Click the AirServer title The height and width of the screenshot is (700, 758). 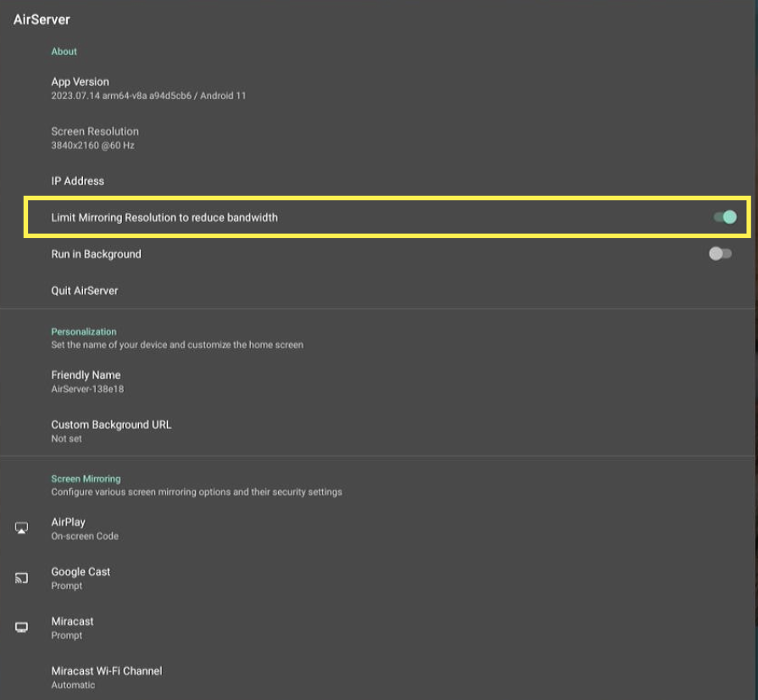[x=42, y=19]
